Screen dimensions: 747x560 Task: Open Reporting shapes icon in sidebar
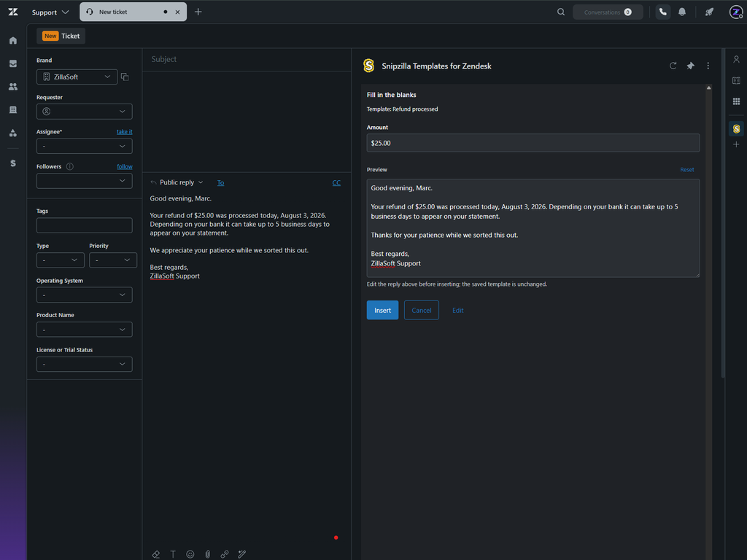click(13, 133)
